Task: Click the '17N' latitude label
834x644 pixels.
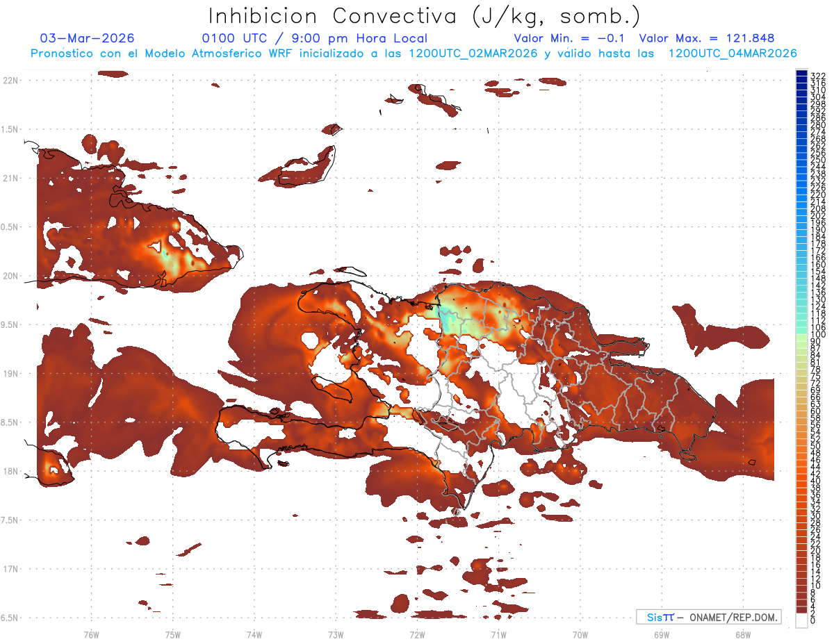Action: coord(10,568)
